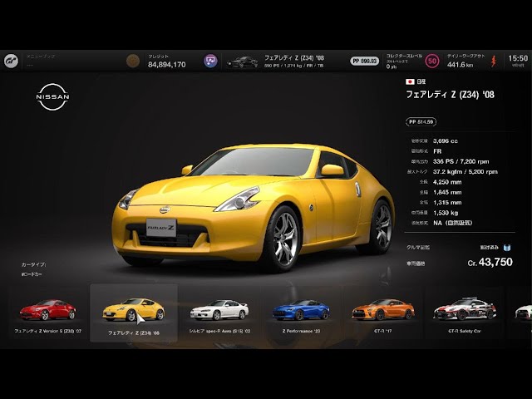532x399 pixels.
Task: Click the フェアレディ Z (Z34) '08 title heading
Action: tap(450, 94)
